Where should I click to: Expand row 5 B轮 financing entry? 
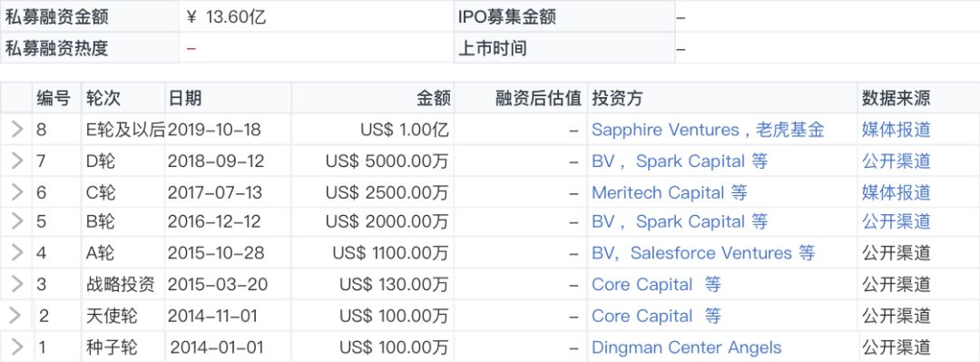point(17,221)
